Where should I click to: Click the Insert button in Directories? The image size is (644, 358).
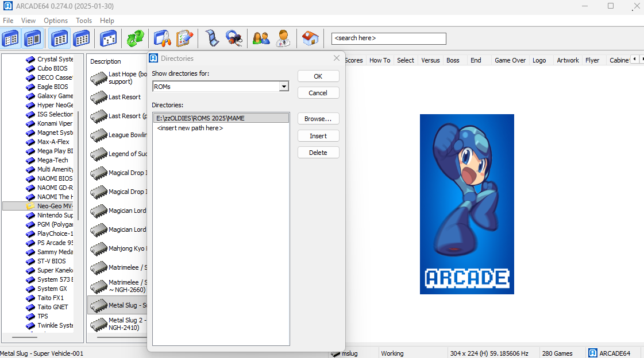(318, 136)
